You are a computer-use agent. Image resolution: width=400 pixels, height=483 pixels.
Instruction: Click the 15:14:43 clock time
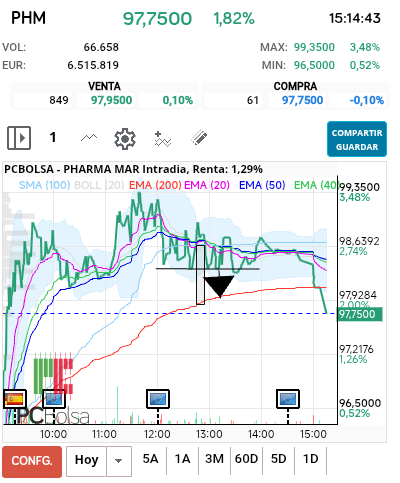355,18
